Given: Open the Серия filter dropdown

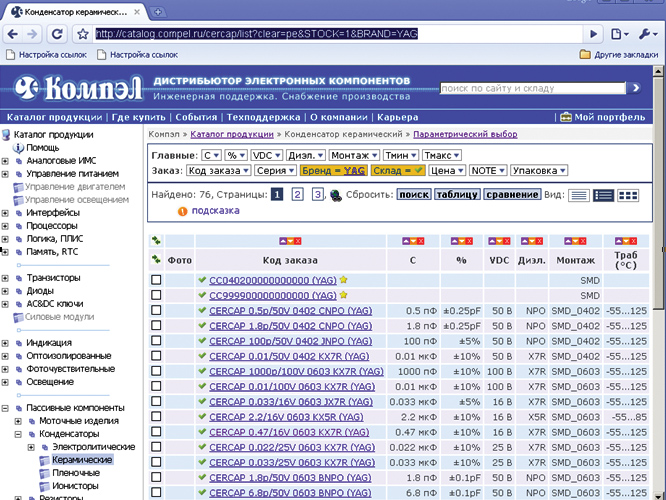Looking at the screenshot, I should coord(275,171).
